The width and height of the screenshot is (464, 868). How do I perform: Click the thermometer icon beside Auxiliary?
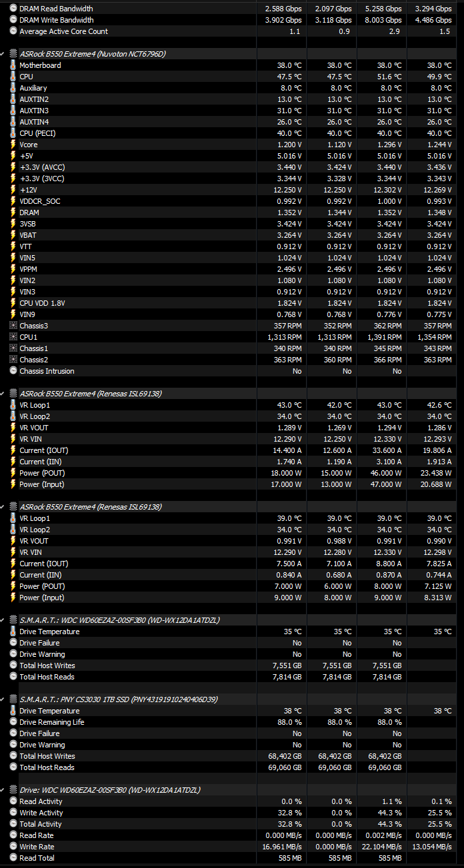click(x=13, y=88)
